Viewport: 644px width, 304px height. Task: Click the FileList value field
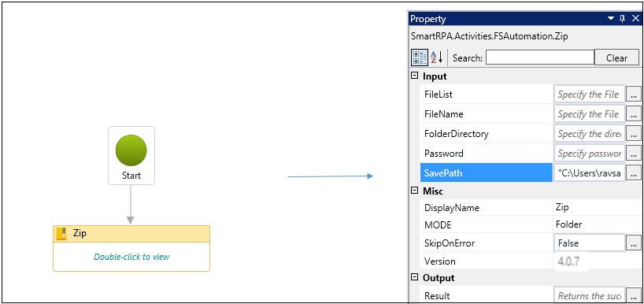[x=590, y=94]
